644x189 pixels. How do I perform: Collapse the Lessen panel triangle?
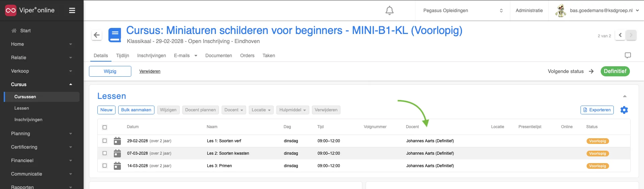(x=625, y=96)
